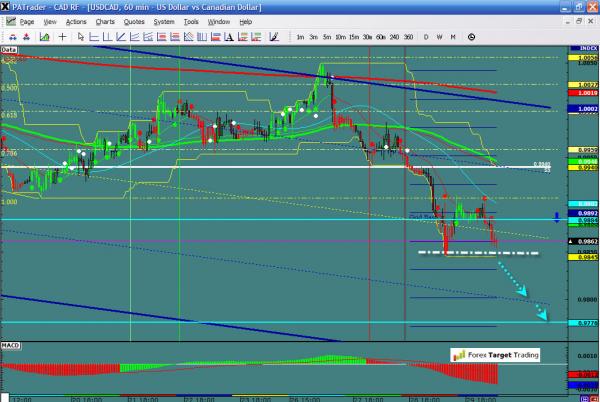600x402 pixels.
Task: Set timeframe to Daily (D)
Action: pos(426,37)
